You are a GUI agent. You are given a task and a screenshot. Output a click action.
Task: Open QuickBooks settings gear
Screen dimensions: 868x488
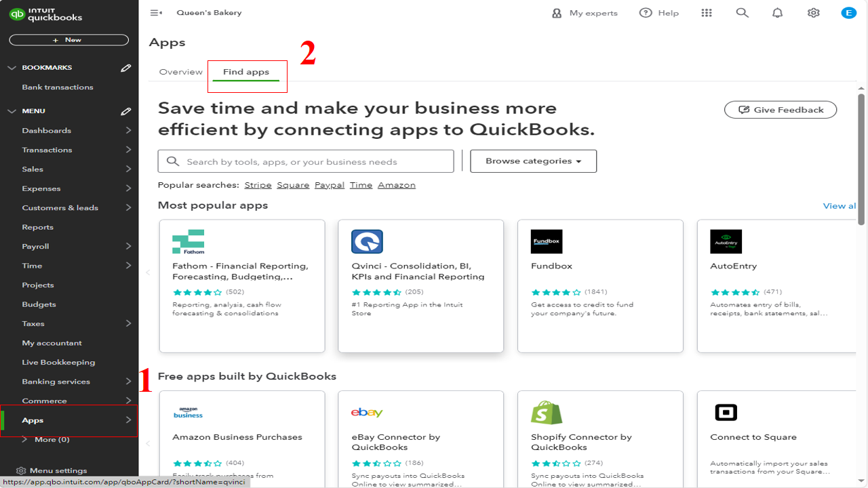coord(813,12)
